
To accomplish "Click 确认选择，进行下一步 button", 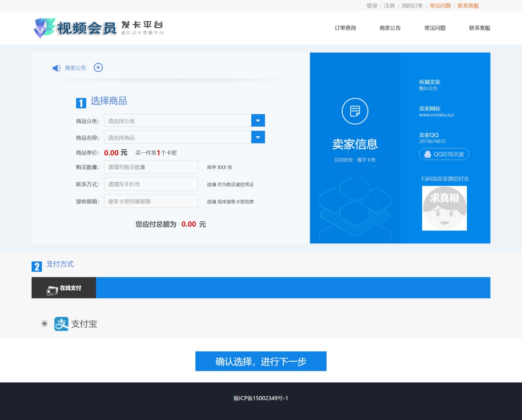I will click(261, 361).
